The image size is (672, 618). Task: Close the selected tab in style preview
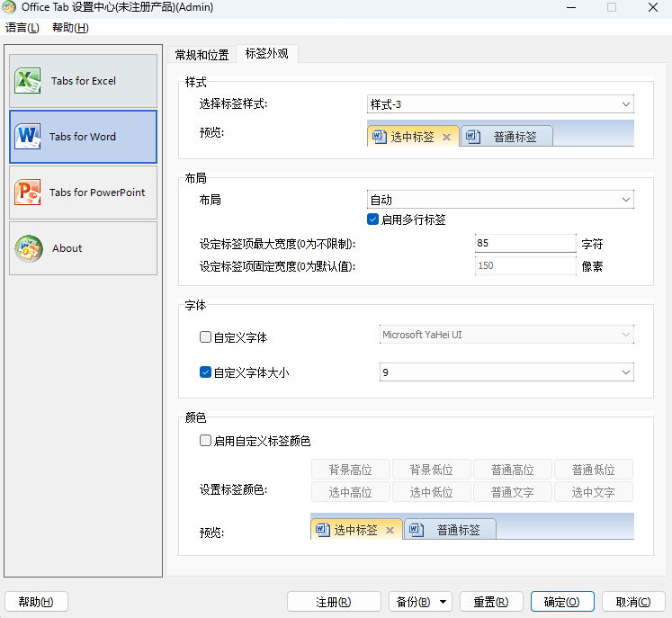coord(447,138)
